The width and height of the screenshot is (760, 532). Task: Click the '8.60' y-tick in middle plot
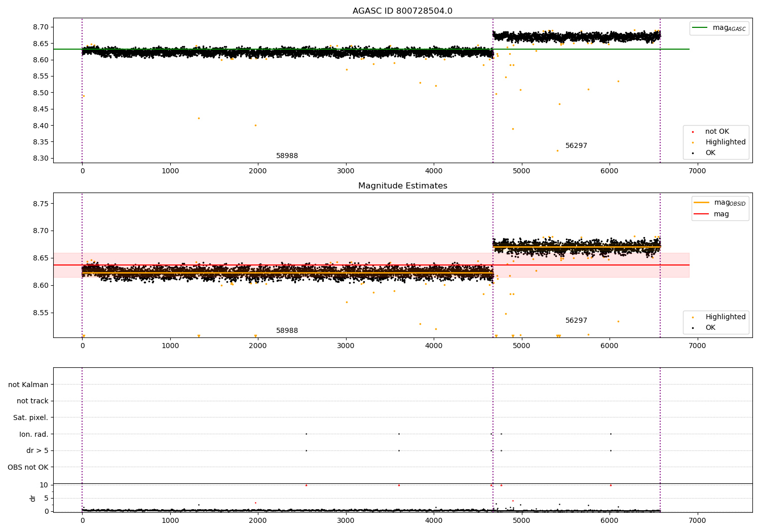[41, 286]
